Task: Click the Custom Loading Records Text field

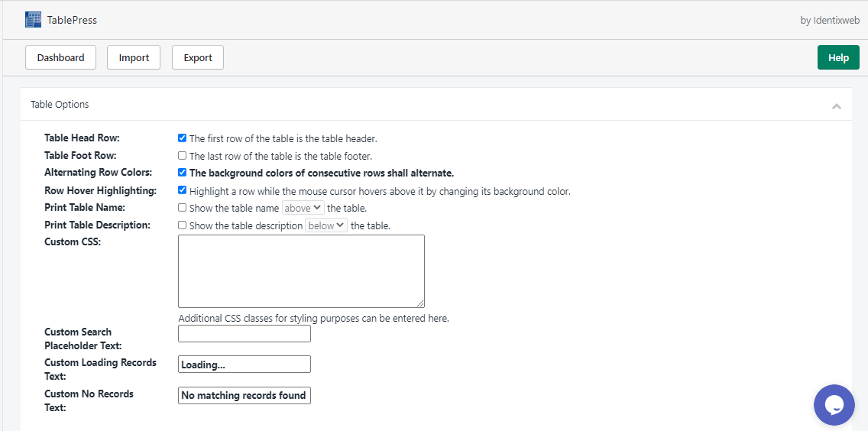Action: pos(245,365)
